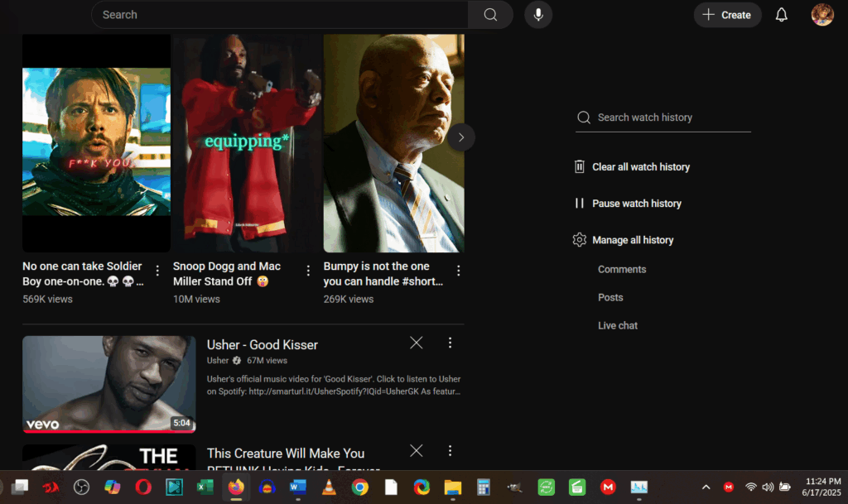Open the Posts history link

coord(610,298)
